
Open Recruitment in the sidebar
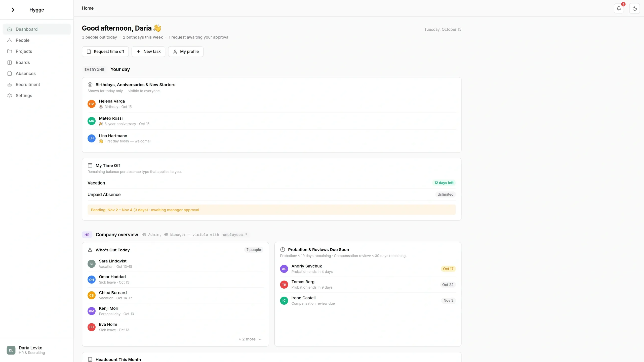tap(37, 84)
